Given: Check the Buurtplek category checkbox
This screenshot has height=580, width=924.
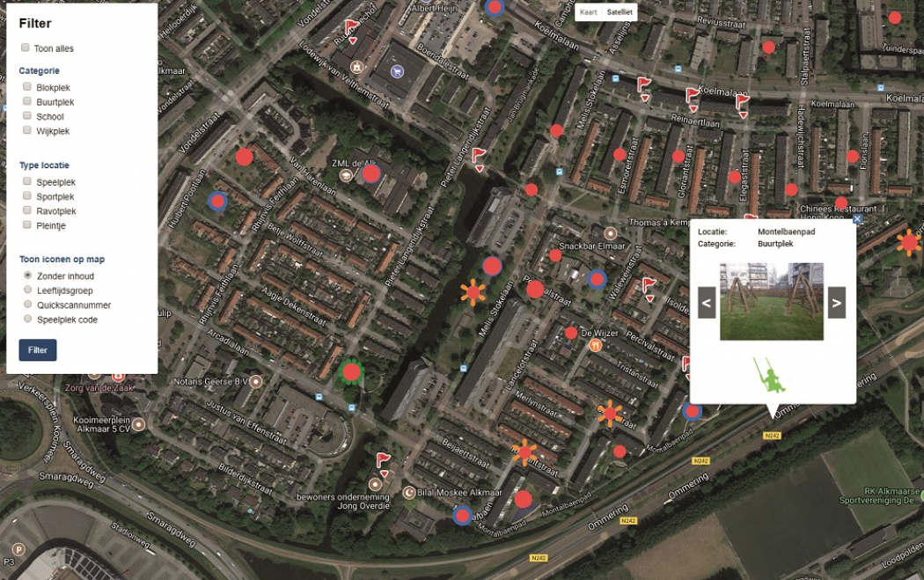Looking at the screenshot, I should point(27,101).
